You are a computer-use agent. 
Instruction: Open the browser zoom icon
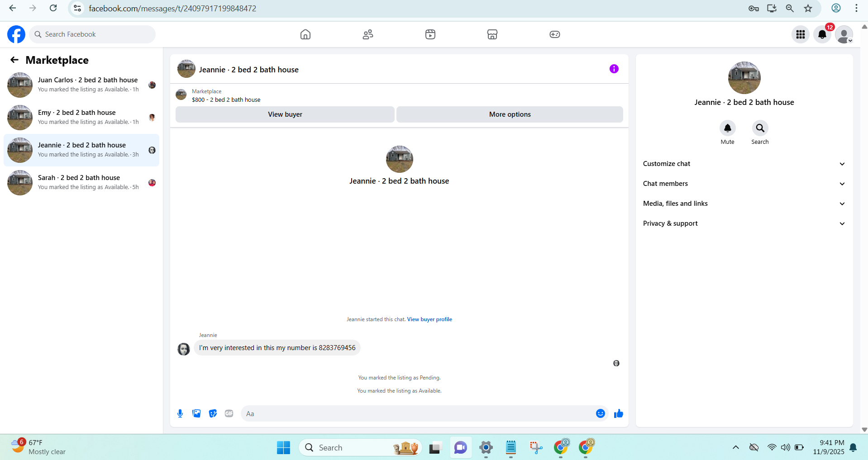[790, 8]
